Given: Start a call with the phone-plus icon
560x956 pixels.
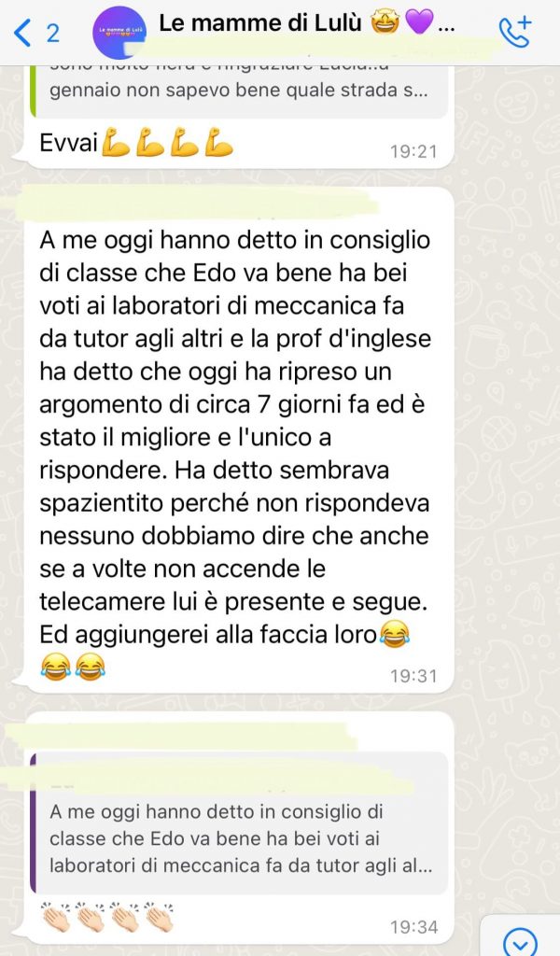Looking at the screenshot, I should coord(515,33).
